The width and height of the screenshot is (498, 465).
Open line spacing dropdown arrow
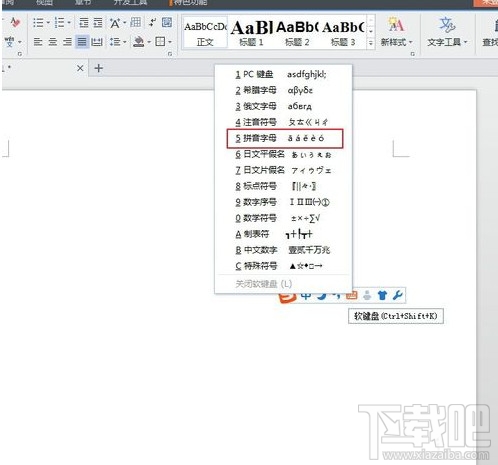[124, 42]
